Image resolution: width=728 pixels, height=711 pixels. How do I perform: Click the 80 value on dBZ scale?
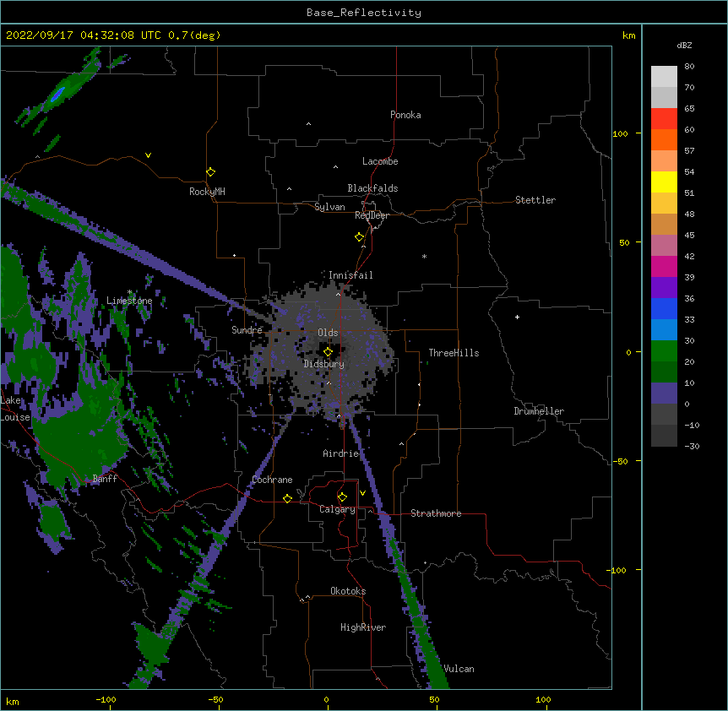[x=689, y=67]
